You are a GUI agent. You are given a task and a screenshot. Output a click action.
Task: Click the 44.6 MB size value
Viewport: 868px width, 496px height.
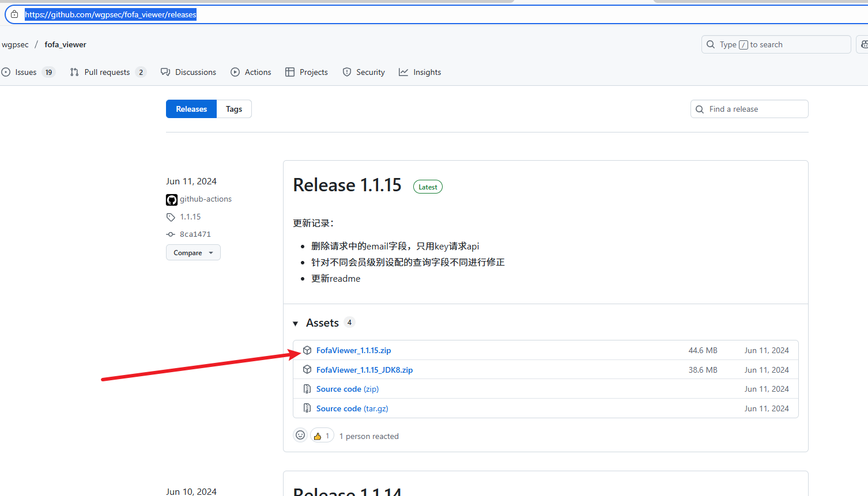[703, 350]
